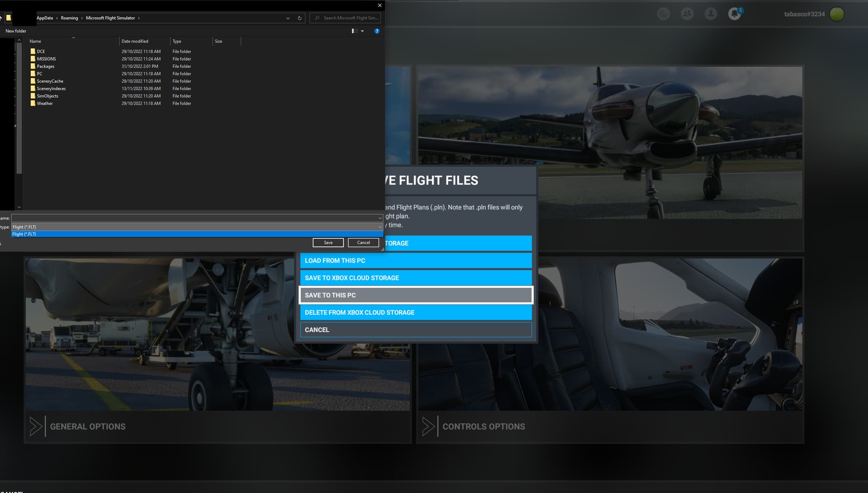
Task: Click the Save button
Action: point(328,242)
